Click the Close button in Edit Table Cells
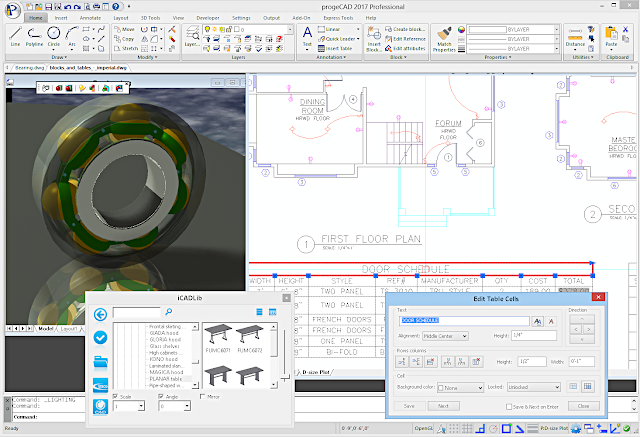 pos(583,406)
